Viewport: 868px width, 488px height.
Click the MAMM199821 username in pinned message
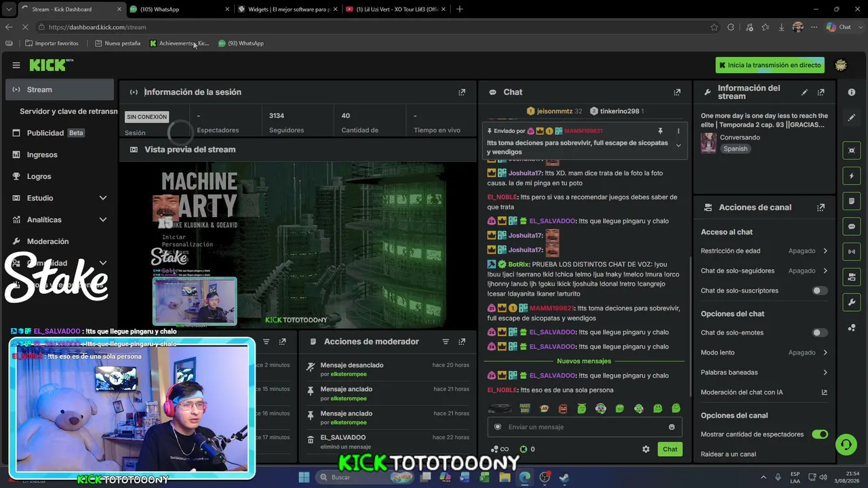(x=583, y=131)
